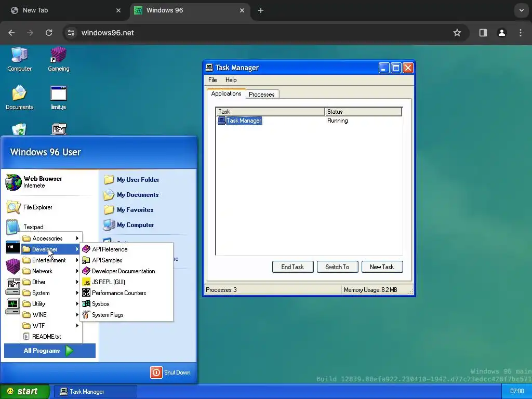Click the Switch To button

(x=337, y=267)
